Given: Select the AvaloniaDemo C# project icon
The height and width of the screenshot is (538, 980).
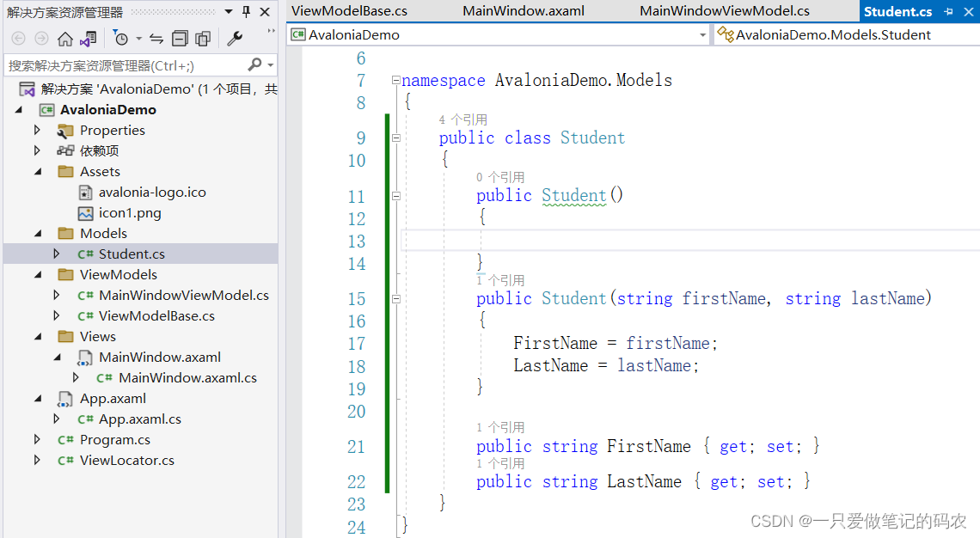Looking at the screenshot, I should pos(47,110).
